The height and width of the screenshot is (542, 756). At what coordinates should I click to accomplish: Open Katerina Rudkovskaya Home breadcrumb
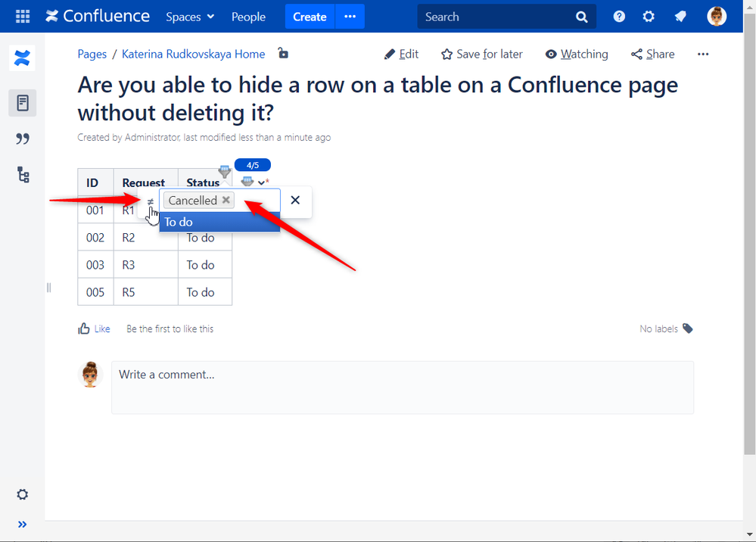pyautogui.click(x=193, y=54)
